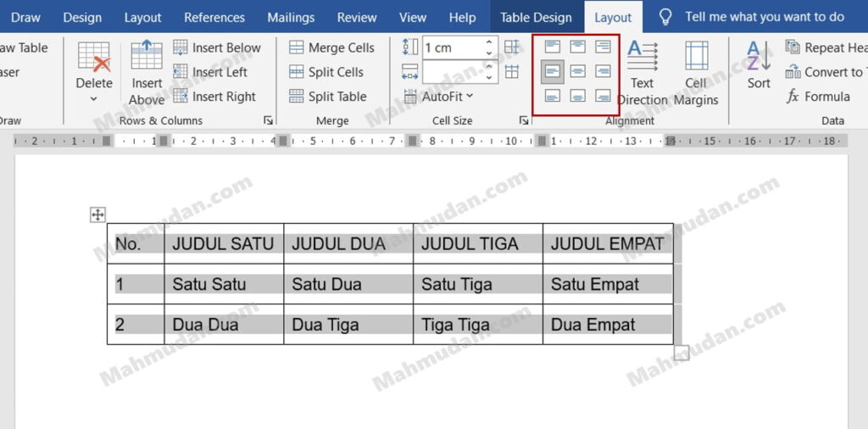Screen dimensions: 868x429
Task: Click the Delete table icon
Action: point(94,59)
